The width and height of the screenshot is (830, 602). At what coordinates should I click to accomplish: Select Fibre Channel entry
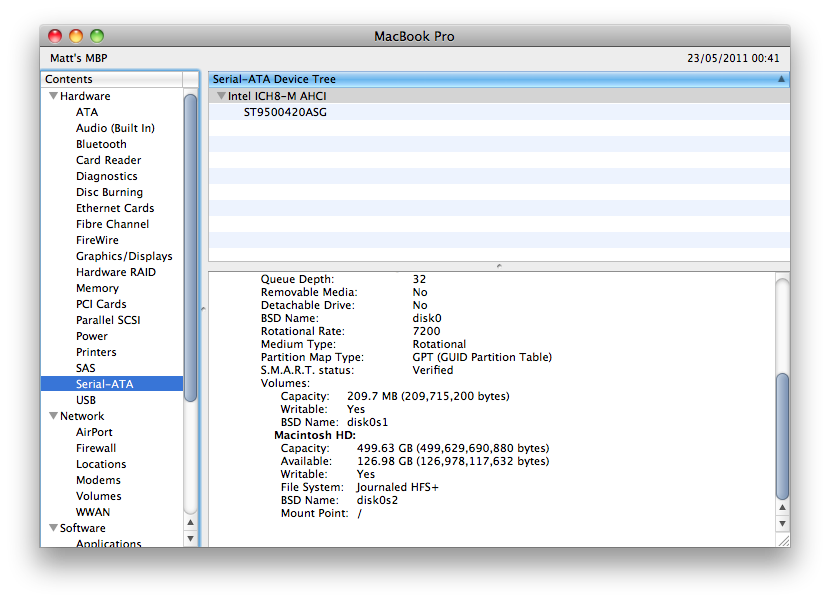(x=112, y=224)
